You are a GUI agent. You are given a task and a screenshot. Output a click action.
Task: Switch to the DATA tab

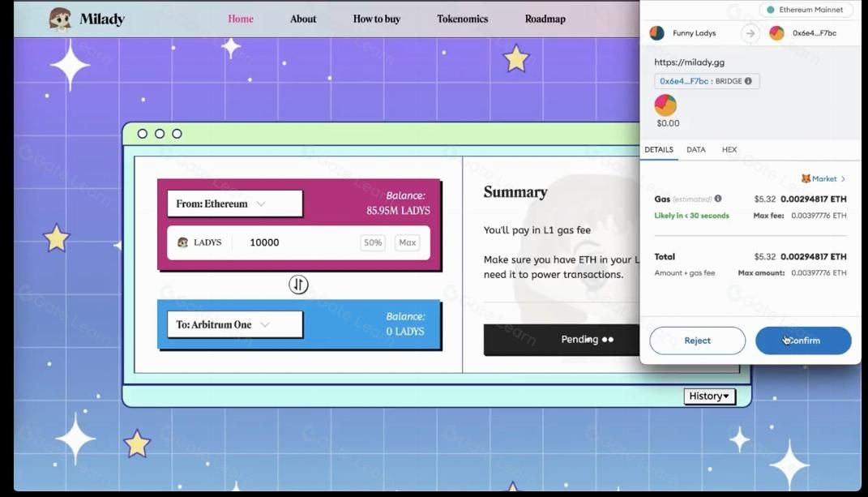[696, 150]
